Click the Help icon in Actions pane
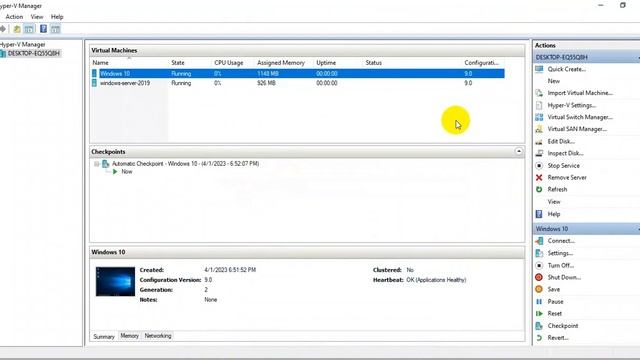640x360 pixels. click(539, 214)
